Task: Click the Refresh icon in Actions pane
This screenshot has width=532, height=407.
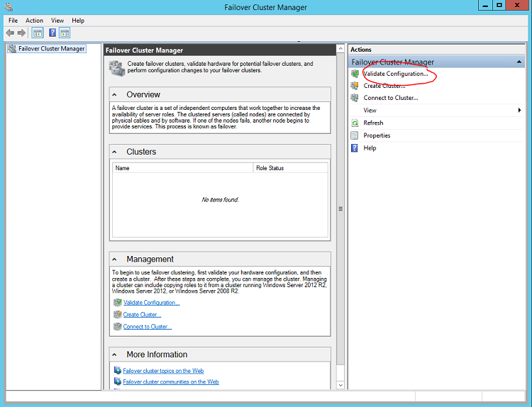Action: (x=355, y=123)
